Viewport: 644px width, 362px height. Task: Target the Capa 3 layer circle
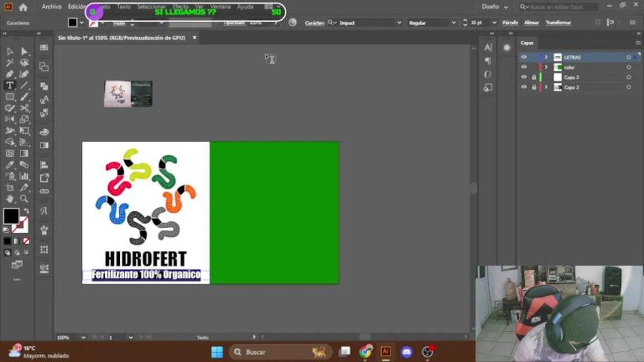coord(628,77)
